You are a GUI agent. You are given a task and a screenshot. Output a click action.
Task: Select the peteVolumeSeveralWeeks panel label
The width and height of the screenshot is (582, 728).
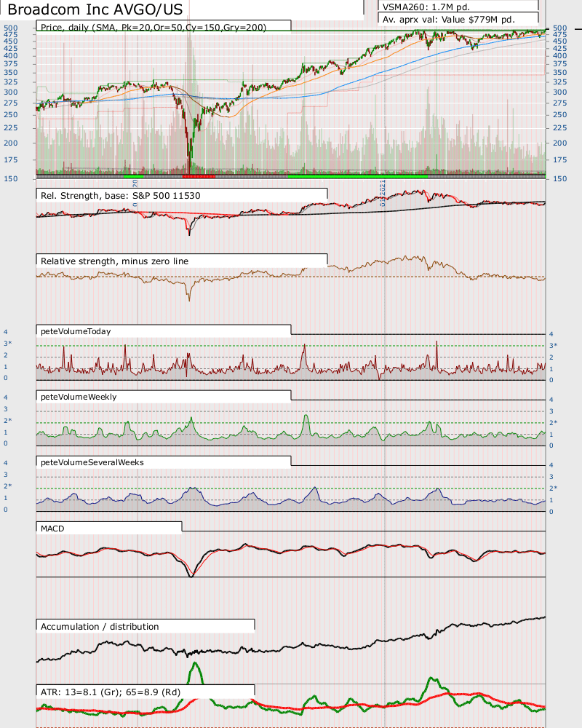click(92, 462)
